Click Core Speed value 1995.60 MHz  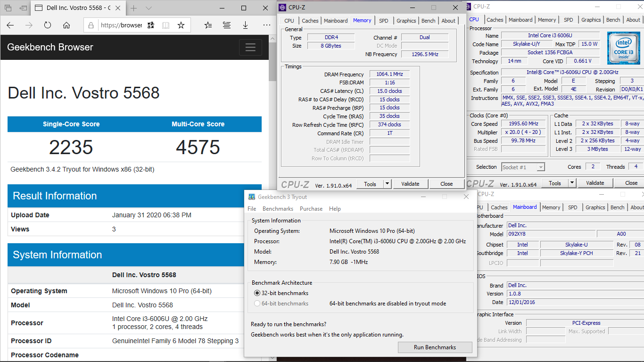point(523,123)
